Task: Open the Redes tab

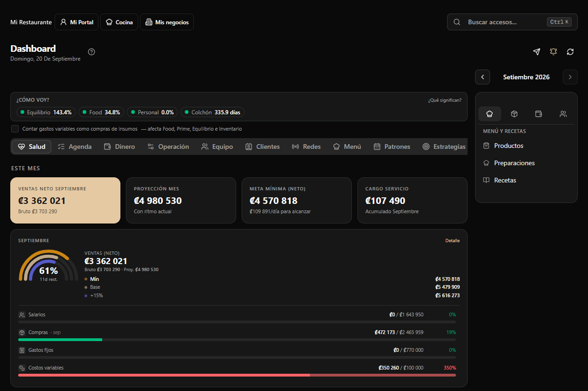Action: coord(306,147)
